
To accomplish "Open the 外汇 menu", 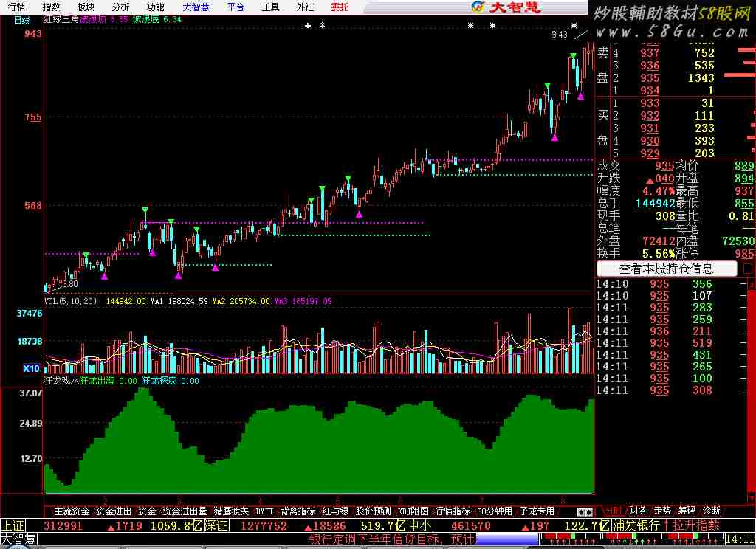I will pos(305,7).
